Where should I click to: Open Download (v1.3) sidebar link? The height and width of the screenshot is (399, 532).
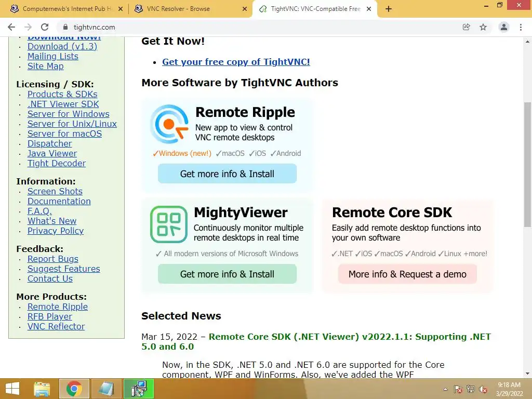click(x=62, y=46)
